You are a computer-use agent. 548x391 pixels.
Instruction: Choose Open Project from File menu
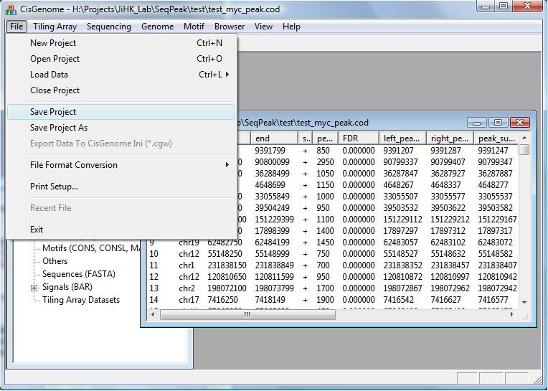pos(121,59)
